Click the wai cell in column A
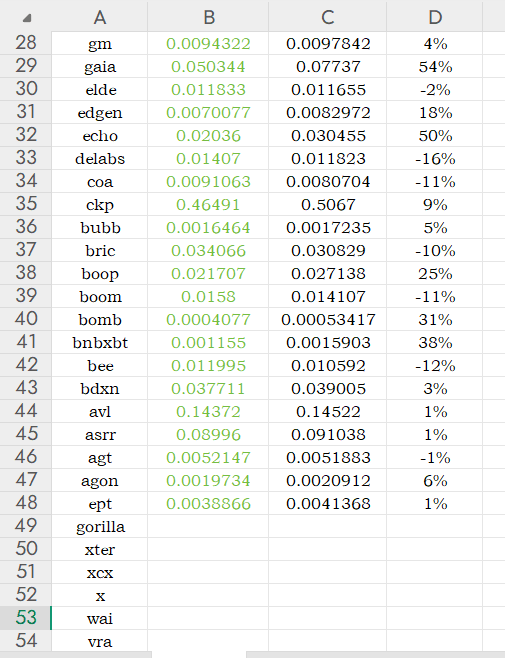505x658 pixels. point(99,618)
